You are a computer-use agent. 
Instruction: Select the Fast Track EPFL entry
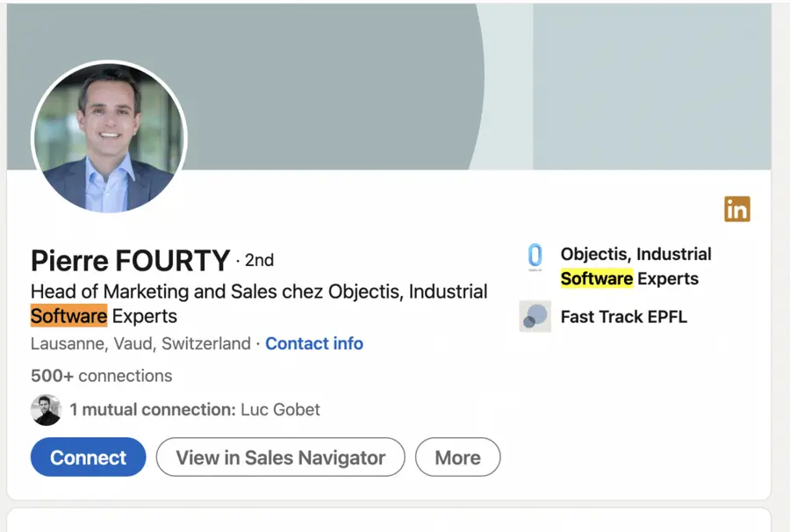pyautogui.click(x=624, y=317)
